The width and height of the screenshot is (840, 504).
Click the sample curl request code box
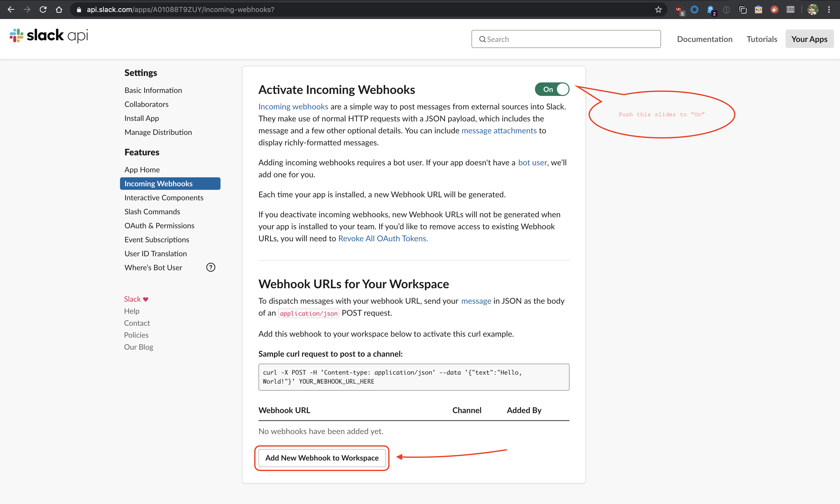[413, 377]
